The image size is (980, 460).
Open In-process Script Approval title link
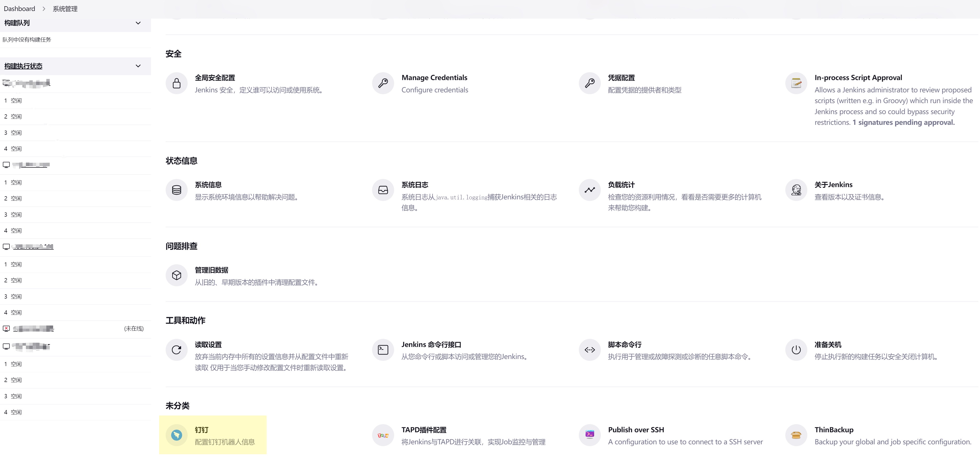[x=858, y=78]
